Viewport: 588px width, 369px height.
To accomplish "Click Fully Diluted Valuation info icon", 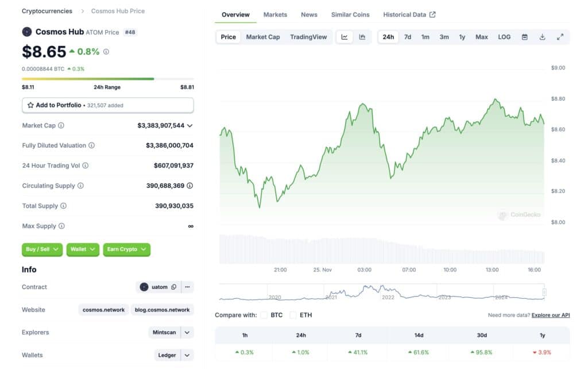I will pyautogui.click(x=91, y=145).
